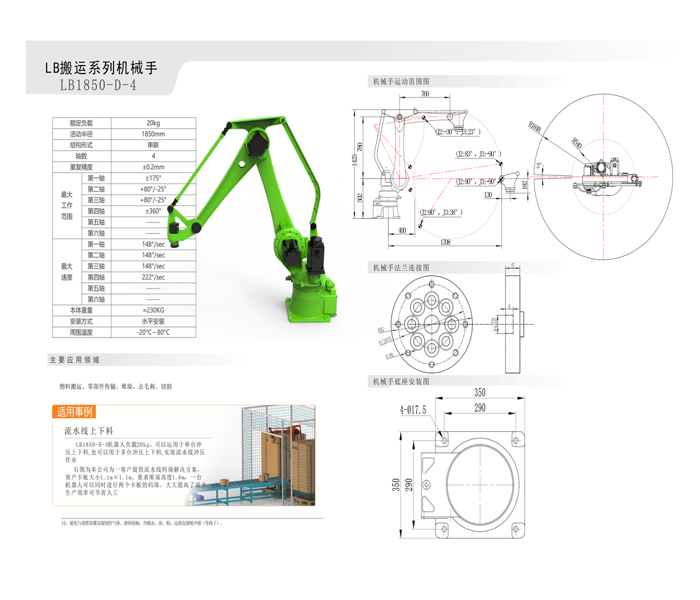The height and width of the screenshot is (600, 700).
Task: Click the footnote starting with "注: 避免与易燃易爆"
Action: click(x=142, y=523)
